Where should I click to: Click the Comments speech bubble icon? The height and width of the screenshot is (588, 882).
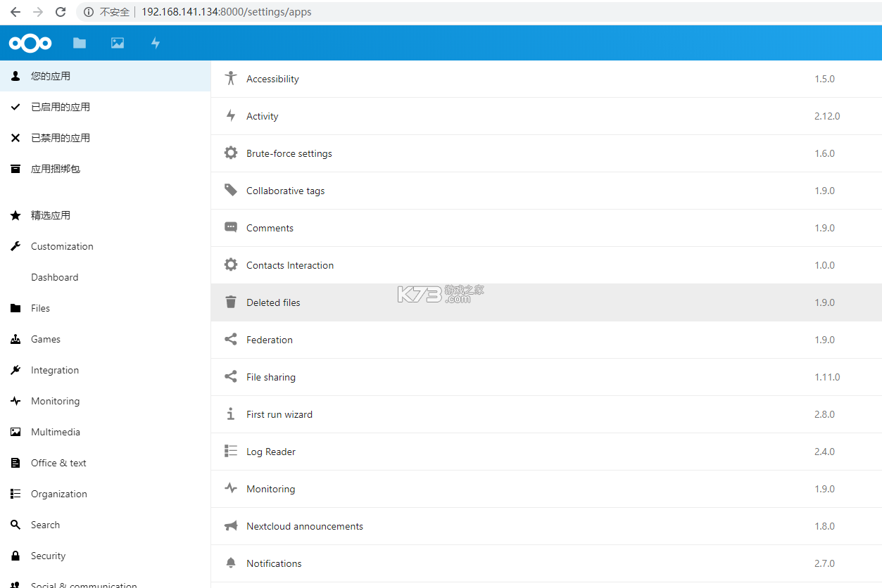(231, 228)
